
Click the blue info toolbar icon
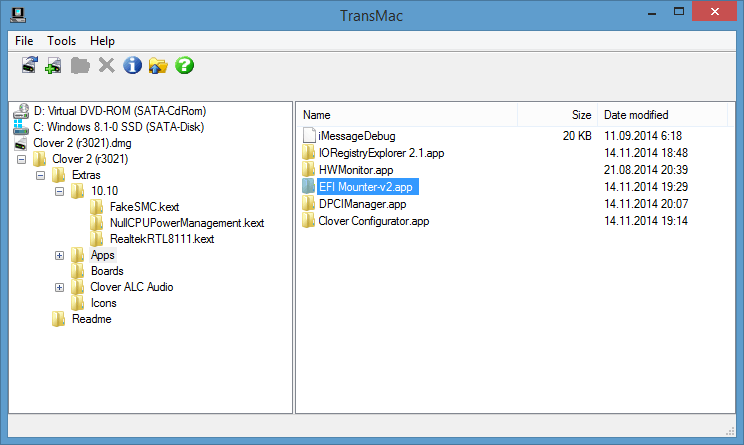[132, 65]
